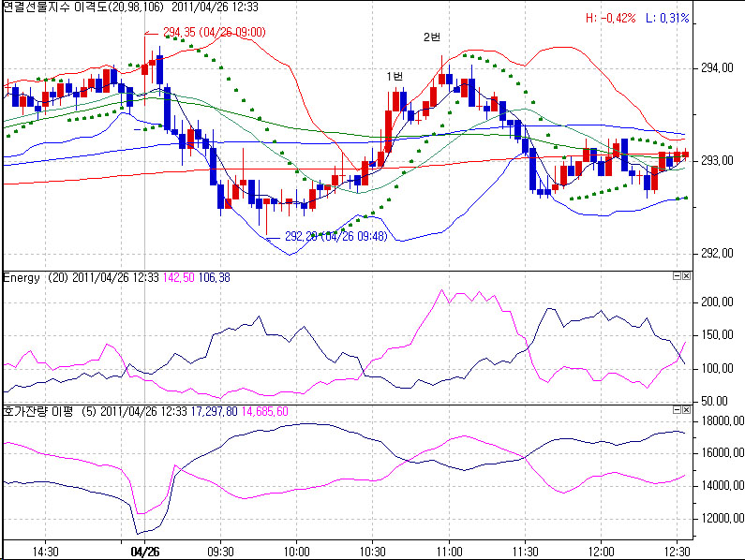Select the magenta Energy value 142,50
Screen dimensions: 745x560
179,278
